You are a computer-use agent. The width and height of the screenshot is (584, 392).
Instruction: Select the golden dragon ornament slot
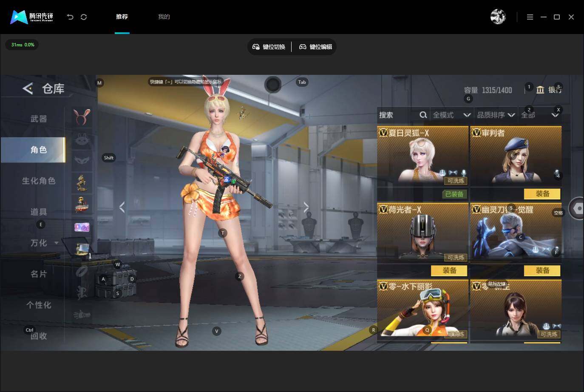[82, 183]
